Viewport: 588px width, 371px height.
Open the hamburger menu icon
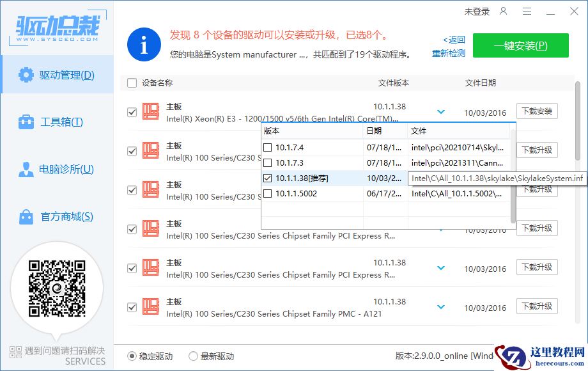point(527,12)
